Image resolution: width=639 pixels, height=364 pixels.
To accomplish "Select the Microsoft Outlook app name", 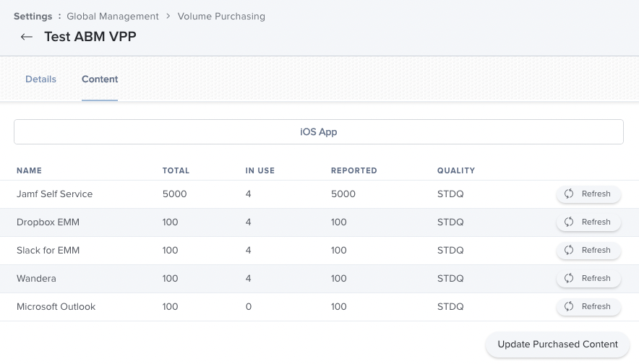I will click(x=56, y=306).
